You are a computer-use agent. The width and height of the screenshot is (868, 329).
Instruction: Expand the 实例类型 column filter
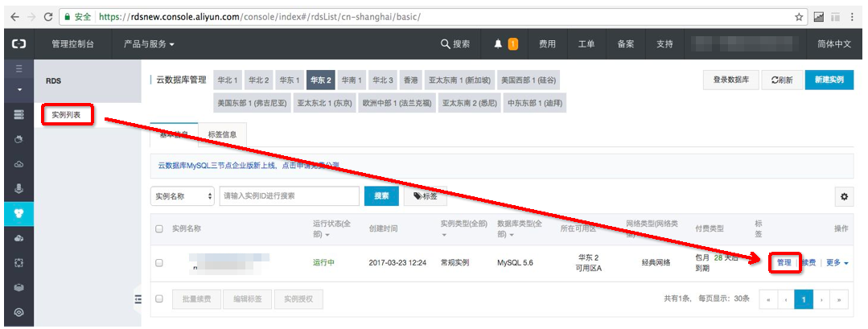[x=444, y=235]
